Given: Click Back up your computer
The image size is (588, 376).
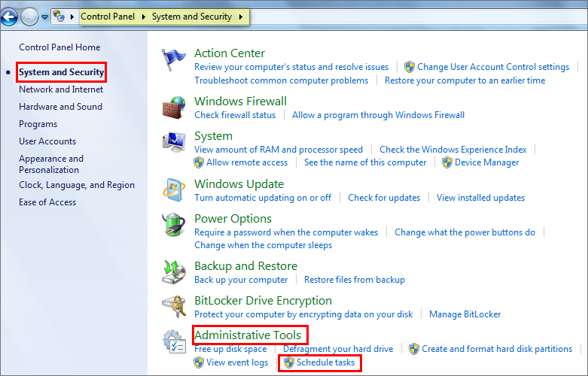Looking at the screenshot, I should click(x=241, y=280).
